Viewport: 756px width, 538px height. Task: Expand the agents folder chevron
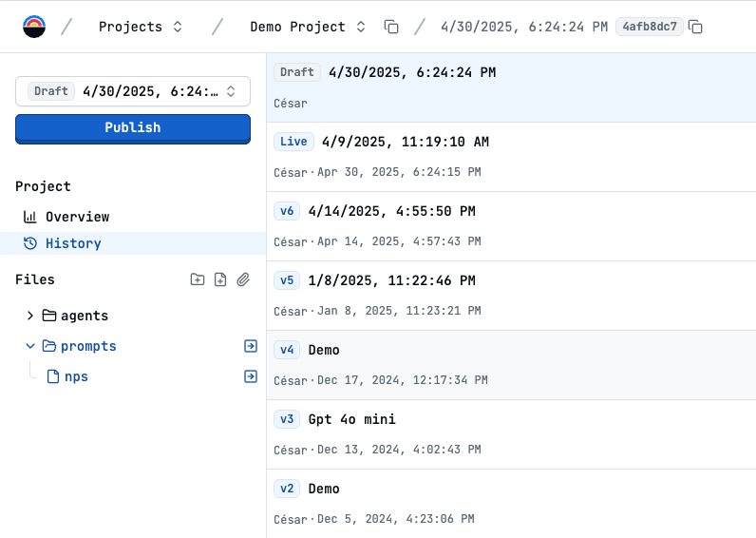(x=29, y=316)
